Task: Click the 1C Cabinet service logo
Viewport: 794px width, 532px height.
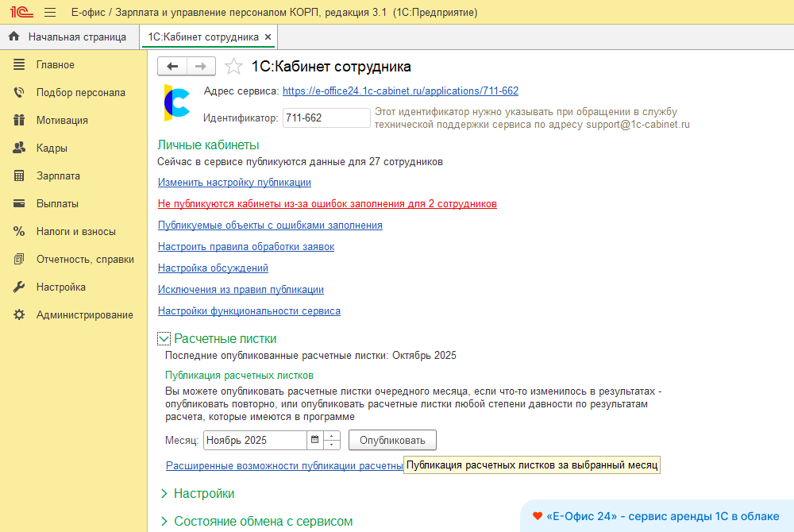Action: click(176, 103)
